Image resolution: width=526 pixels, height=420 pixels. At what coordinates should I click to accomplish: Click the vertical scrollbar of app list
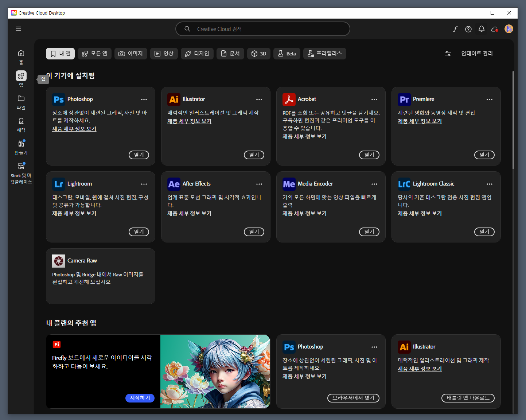[x=513, y=120]
